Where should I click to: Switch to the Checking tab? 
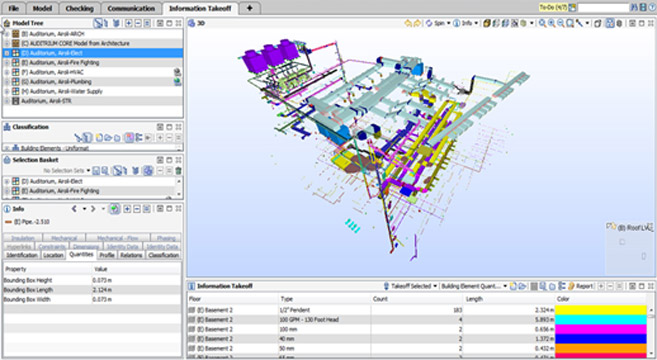[x=79, y=8]
